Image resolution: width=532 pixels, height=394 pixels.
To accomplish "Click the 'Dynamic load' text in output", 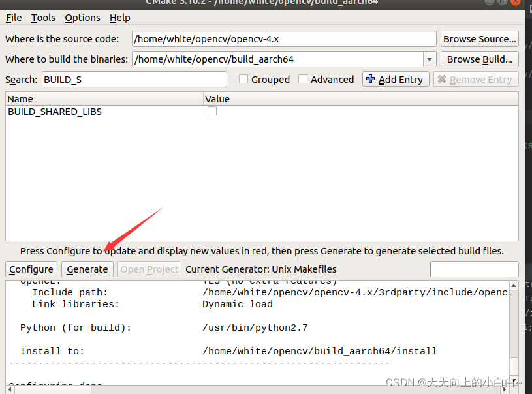I will click(x=238, y=304).
